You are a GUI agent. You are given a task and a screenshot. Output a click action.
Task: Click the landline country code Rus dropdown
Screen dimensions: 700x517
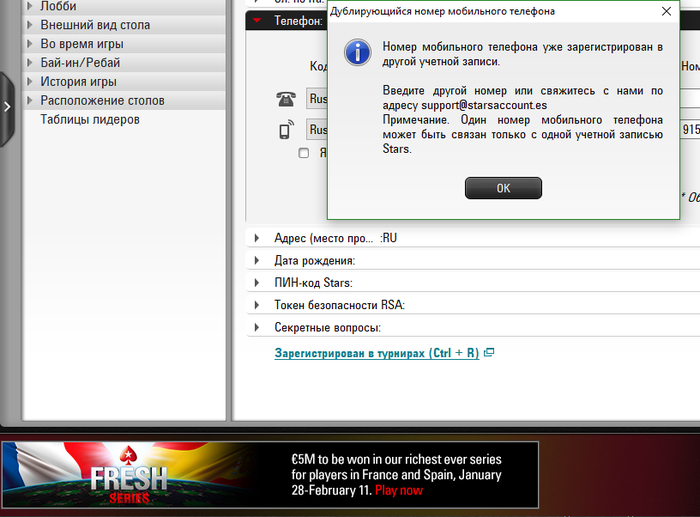(317, 98)
